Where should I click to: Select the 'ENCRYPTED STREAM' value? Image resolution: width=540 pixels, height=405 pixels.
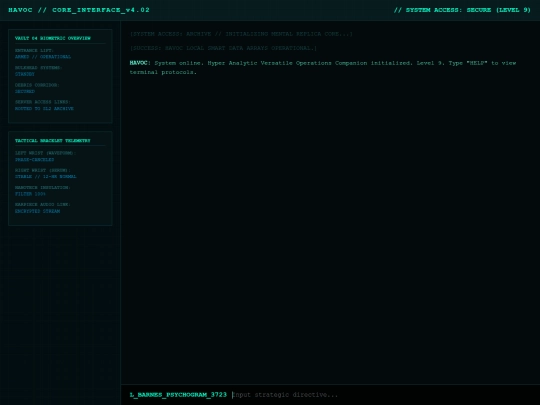coord(38,211)
